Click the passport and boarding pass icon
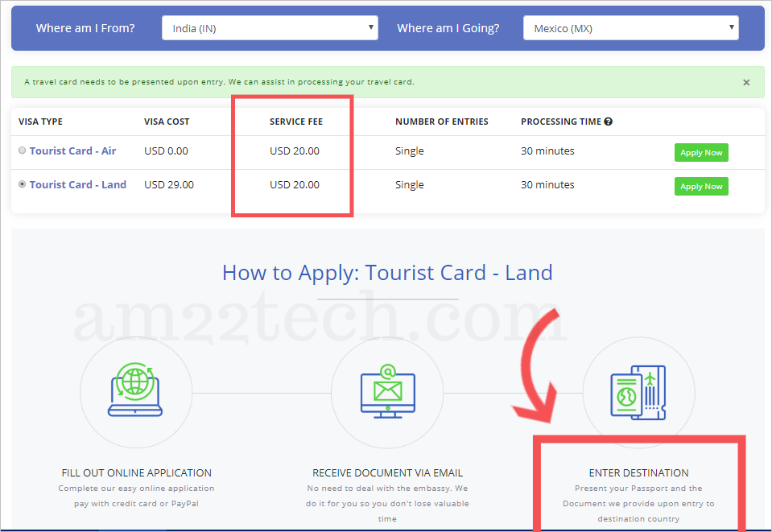The width and height of the screenshot is (772, 532). pyautogui.click(x=638, y=391)
